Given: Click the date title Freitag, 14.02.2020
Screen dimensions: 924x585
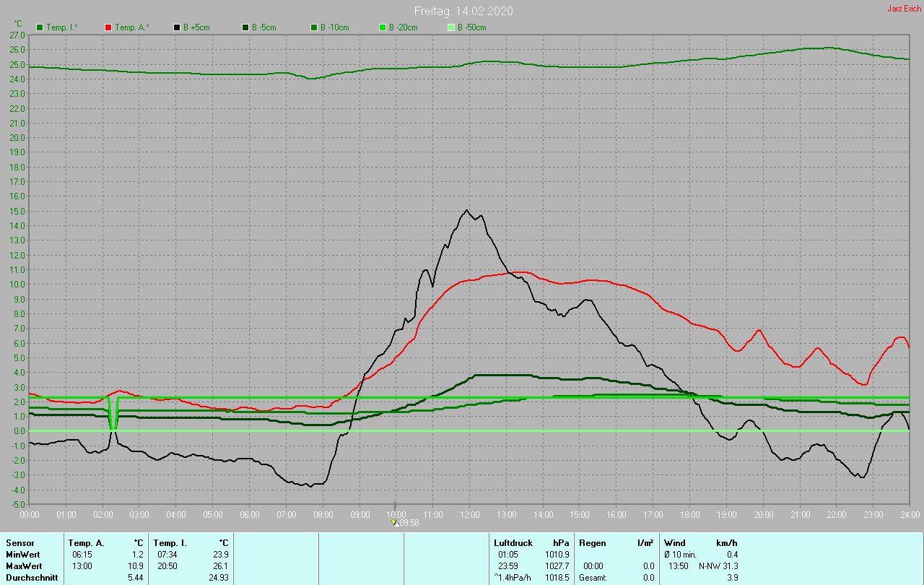Looking at the screenshot, I should coord(463,12).
